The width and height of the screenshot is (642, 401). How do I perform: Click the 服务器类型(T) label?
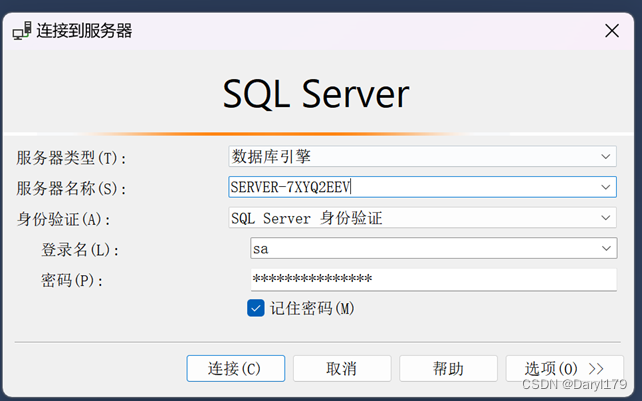pyautogui.click(x=71, y=158)
